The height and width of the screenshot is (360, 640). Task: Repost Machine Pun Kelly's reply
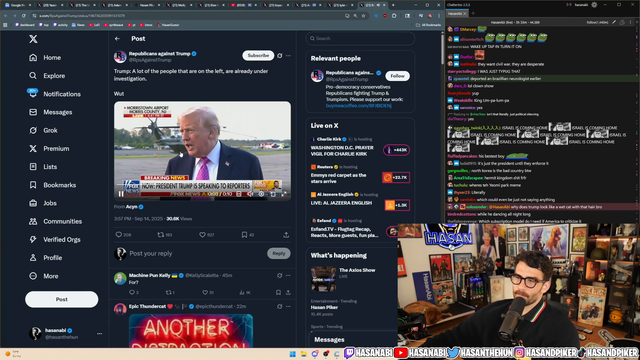click(168, 292)
